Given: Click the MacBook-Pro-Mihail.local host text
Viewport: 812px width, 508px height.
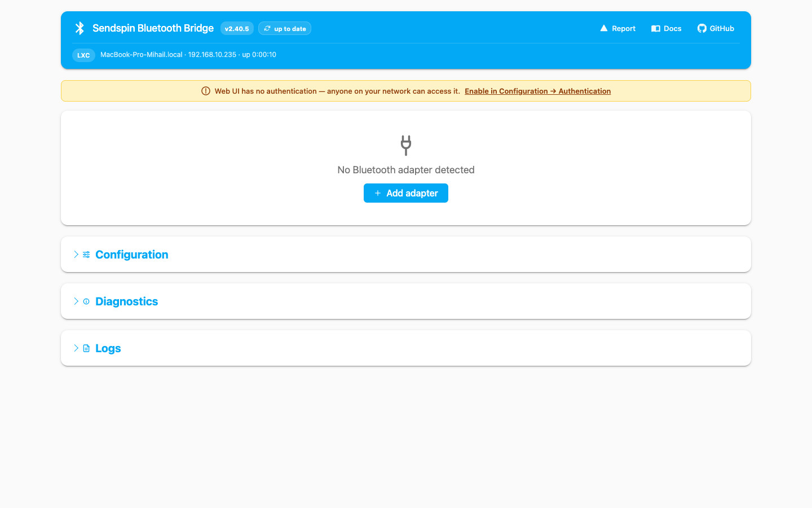Looking at the screenshot, I should (x=141, y=55).
